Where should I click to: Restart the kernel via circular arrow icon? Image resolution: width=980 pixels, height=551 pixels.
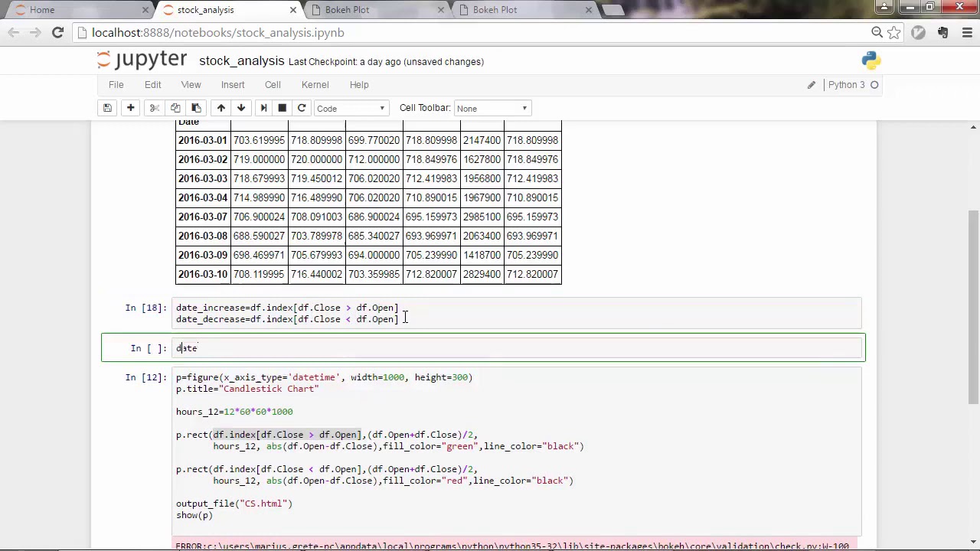click(x=302, y=108)
